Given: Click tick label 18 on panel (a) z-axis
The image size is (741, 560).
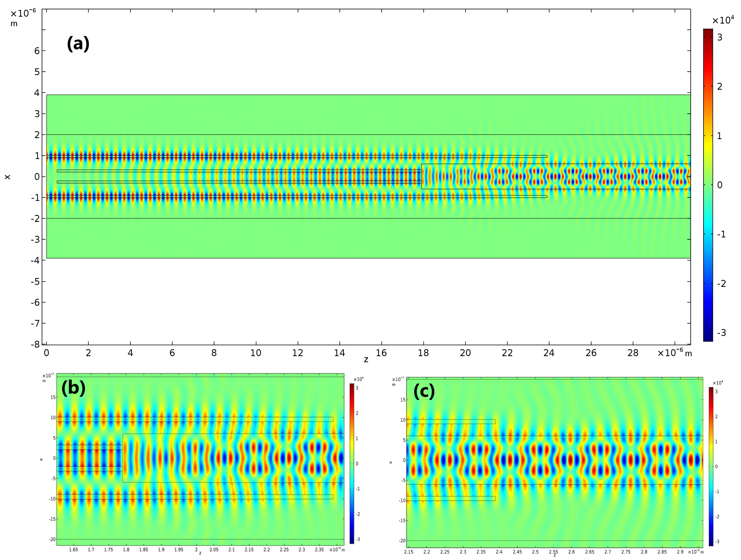Looking at the screenshot, I should tap(423, 353).
